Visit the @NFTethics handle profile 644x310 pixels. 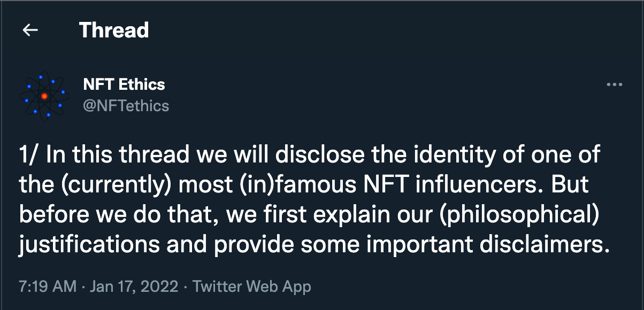(x=126, y=106)
